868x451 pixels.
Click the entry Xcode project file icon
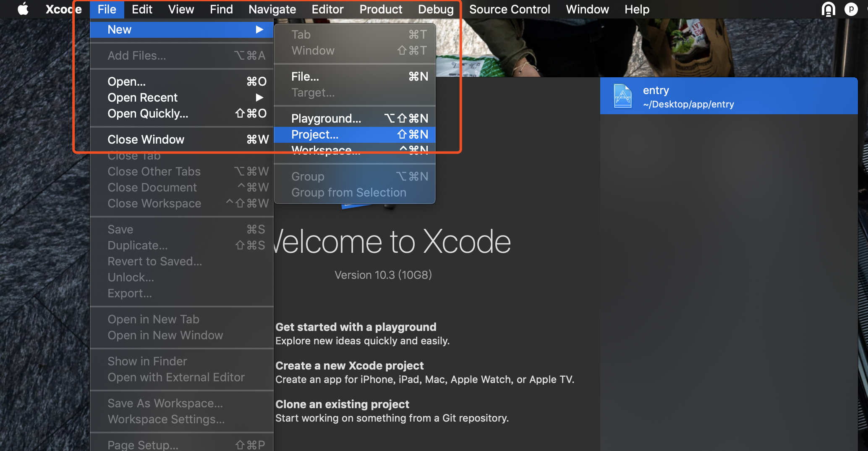(622, 96)
